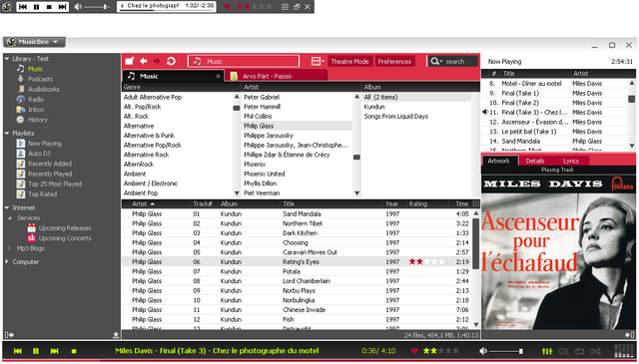Click the stop button in bottom player

coord(74,351)
